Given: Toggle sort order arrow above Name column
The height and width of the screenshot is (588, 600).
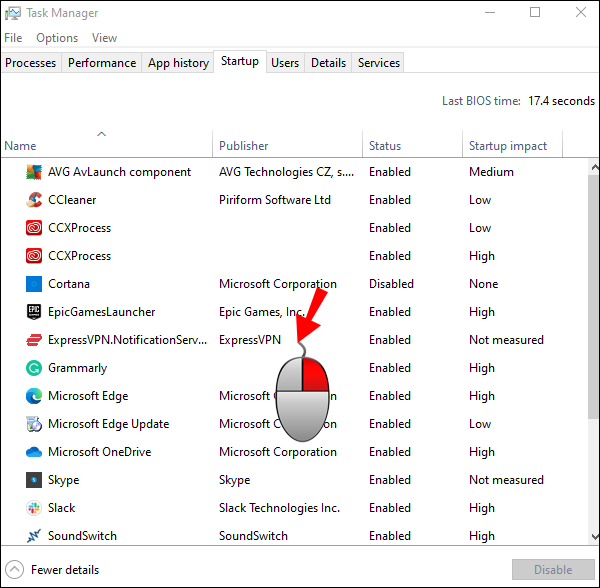Looking at the screenshot, I should coord(101,134).
